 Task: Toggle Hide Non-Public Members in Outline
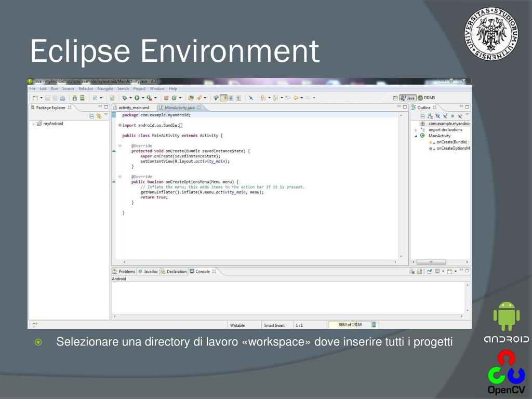pyautogui.click(x=453, y=116)
